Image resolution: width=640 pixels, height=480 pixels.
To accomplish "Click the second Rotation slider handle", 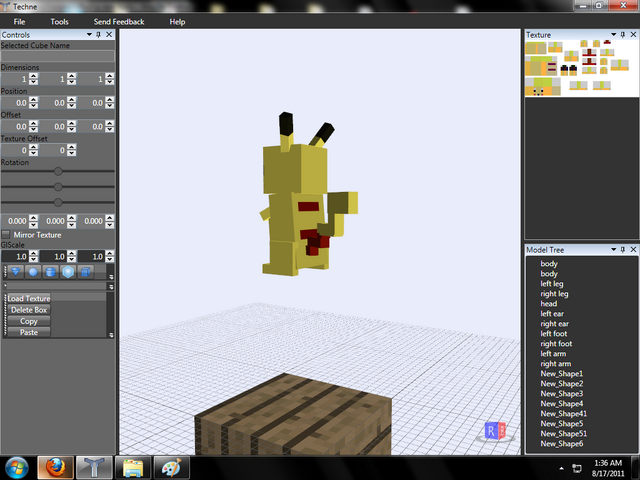I will (58, 187).
